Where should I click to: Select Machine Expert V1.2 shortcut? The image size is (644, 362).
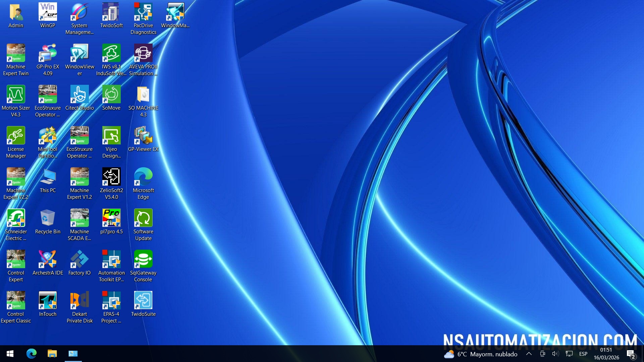[x=79, y=184]
